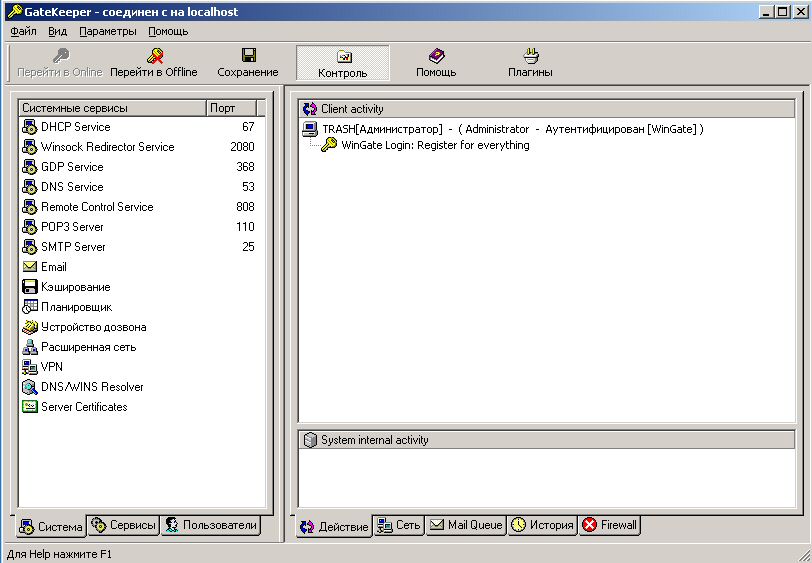Click the Устройство дозвона icon
The width and height of the screenshot is (812, 563).
click(x=30, y=327)
